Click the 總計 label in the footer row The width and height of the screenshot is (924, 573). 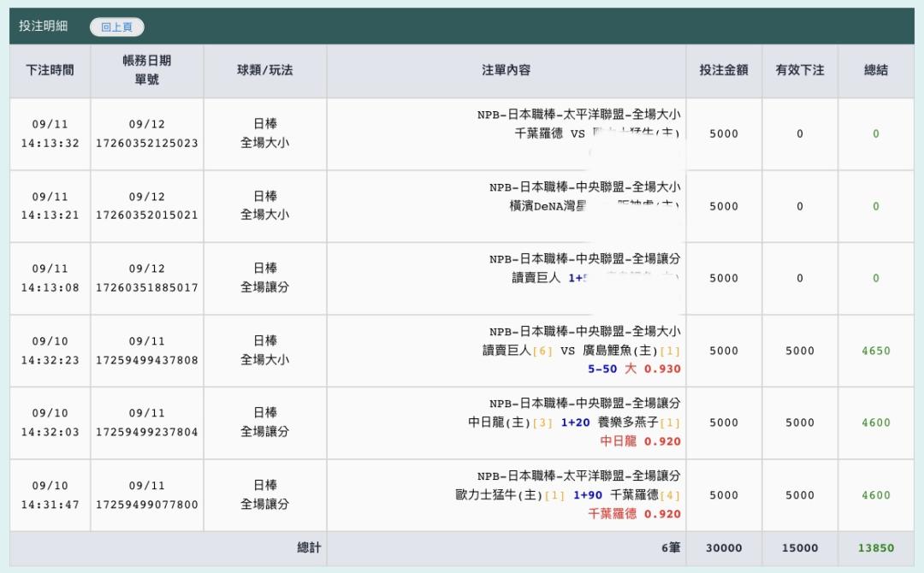[309, 547]
